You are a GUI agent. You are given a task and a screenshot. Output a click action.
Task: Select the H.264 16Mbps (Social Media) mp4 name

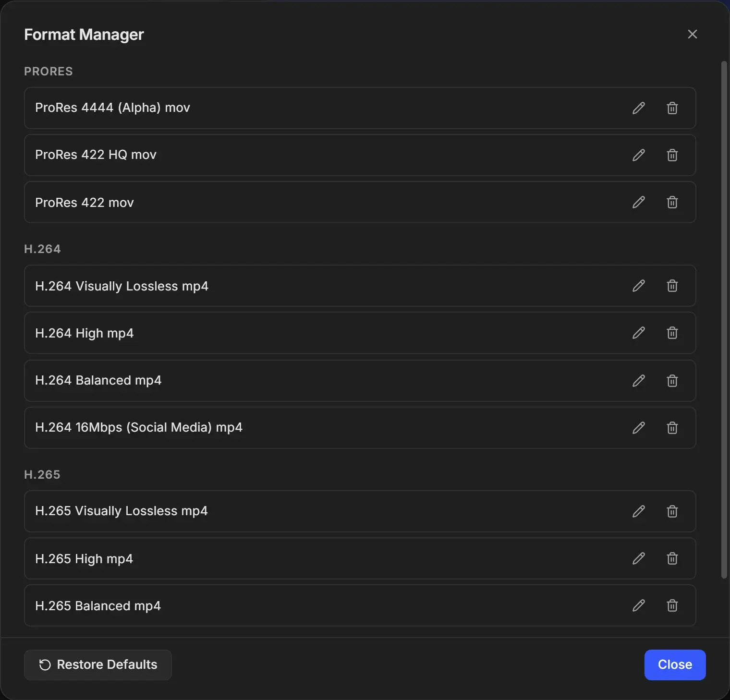139,427
